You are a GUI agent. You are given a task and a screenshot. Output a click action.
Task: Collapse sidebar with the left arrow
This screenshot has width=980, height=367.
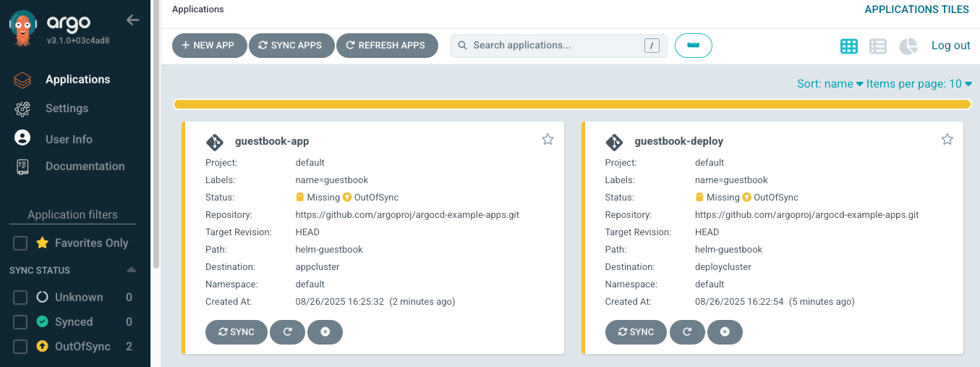point(133,20)
